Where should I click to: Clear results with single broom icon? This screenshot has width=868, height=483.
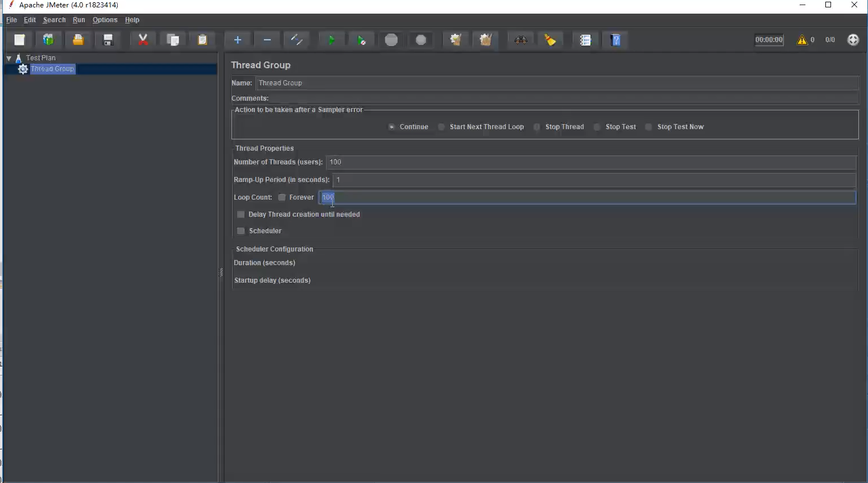click(456, 40)
